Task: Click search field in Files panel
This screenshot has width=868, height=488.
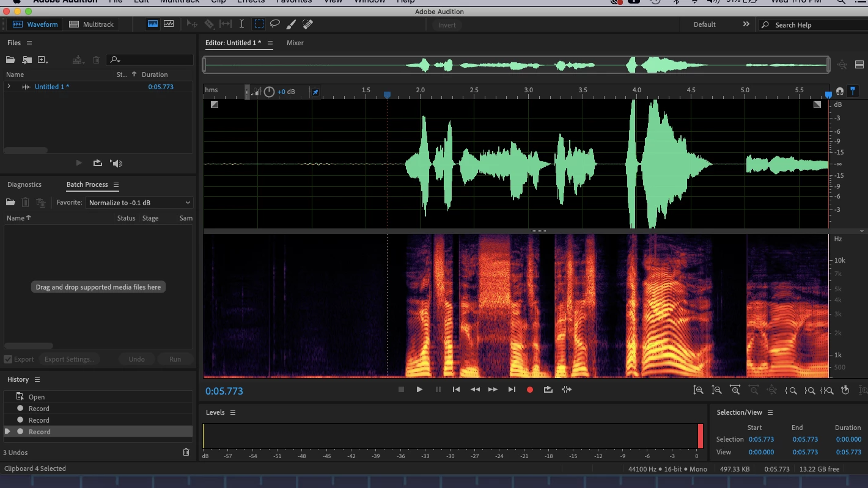Action: (150, 60)
